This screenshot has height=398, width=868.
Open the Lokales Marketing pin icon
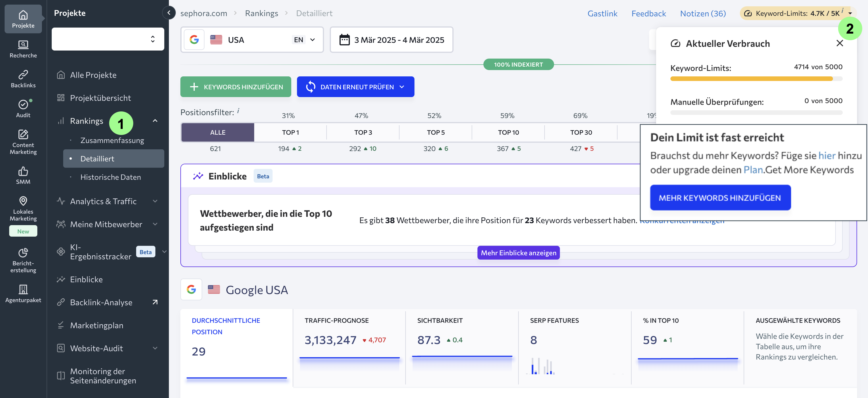click(23, 201)
